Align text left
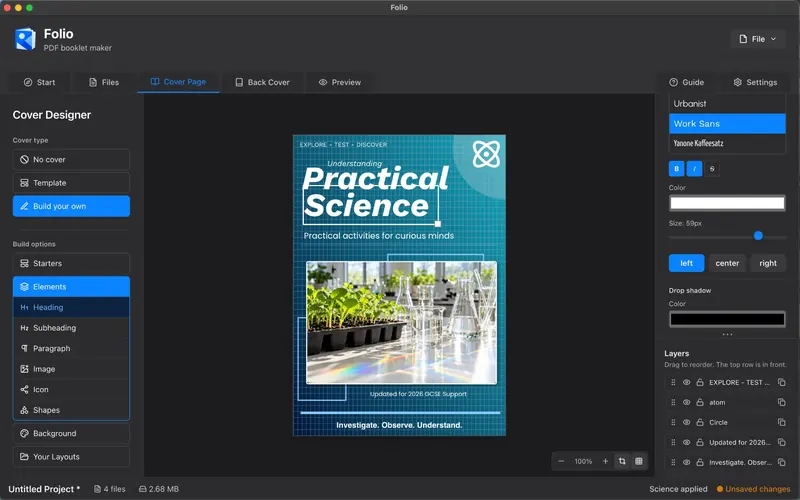Image resolution: width=800 pixels, height=500 pixels. coord(686,263)
